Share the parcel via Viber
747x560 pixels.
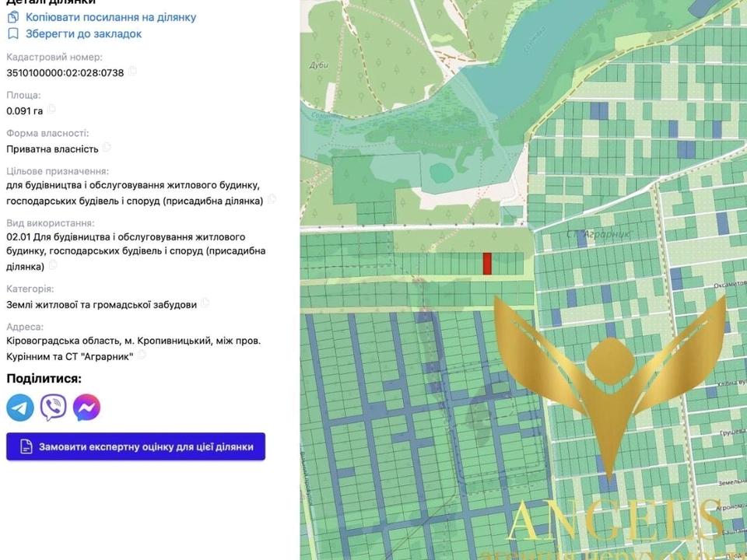tap(54, 408)
